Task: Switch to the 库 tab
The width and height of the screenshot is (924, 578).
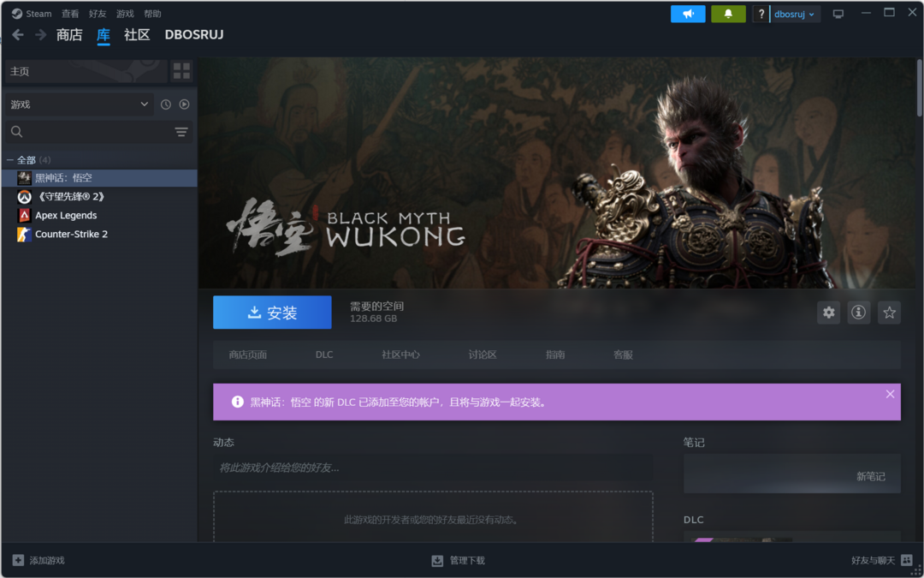Action: coord(104,35)
